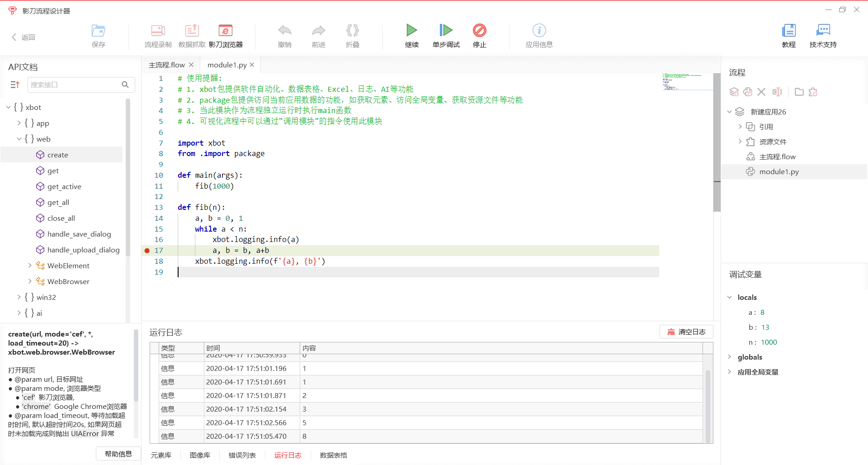Viewport: 868px width, 465px height.
Task: Open the 数据表格 data table tab
Action: coord(334,455)
